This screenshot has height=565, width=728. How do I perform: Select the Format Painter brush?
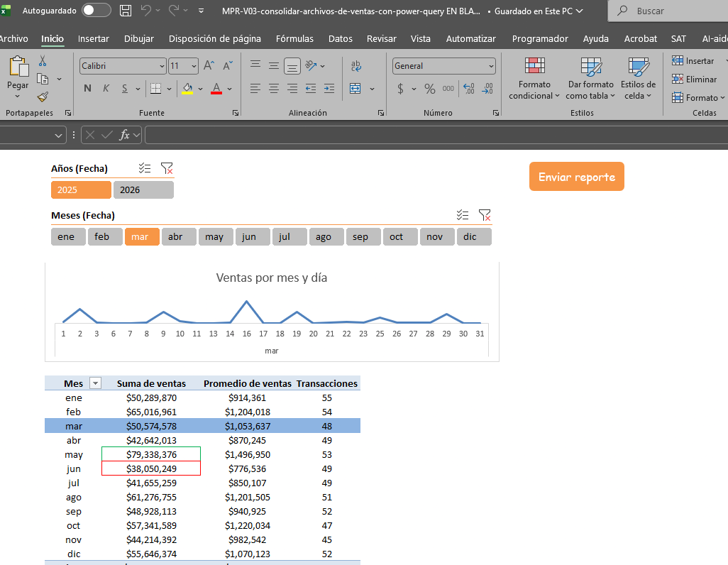[x=43, y=97]
